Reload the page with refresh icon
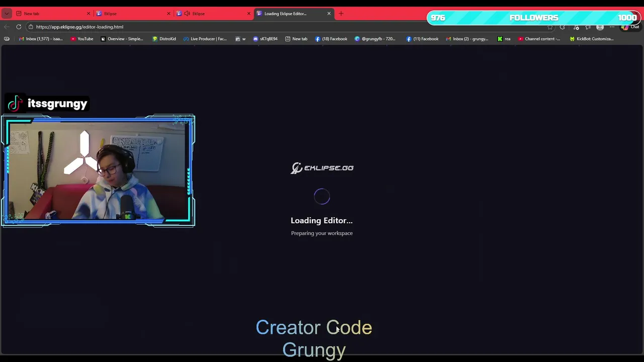This screenshot has width=644, height=362. click(x=19, y=27)
